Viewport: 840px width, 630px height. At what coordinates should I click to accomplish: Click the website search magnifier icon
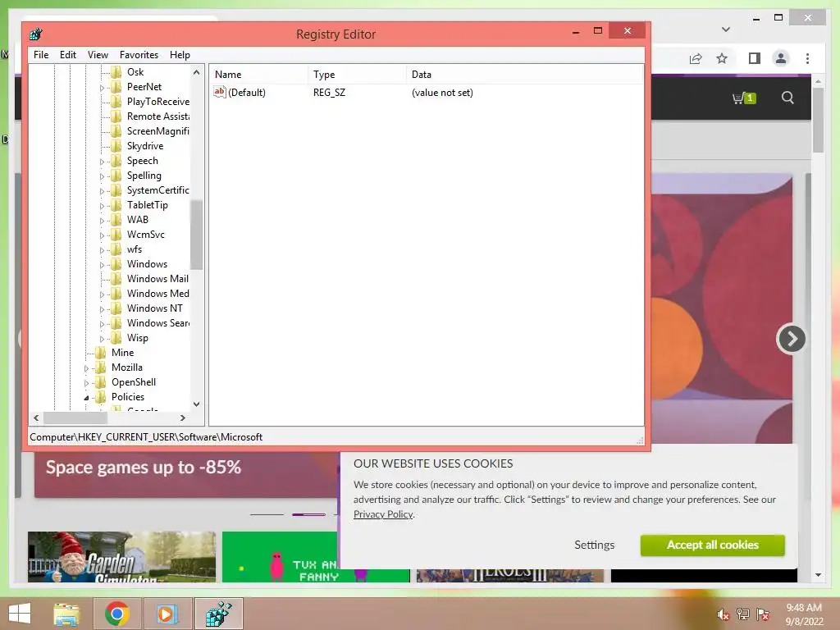click(787, 98)
